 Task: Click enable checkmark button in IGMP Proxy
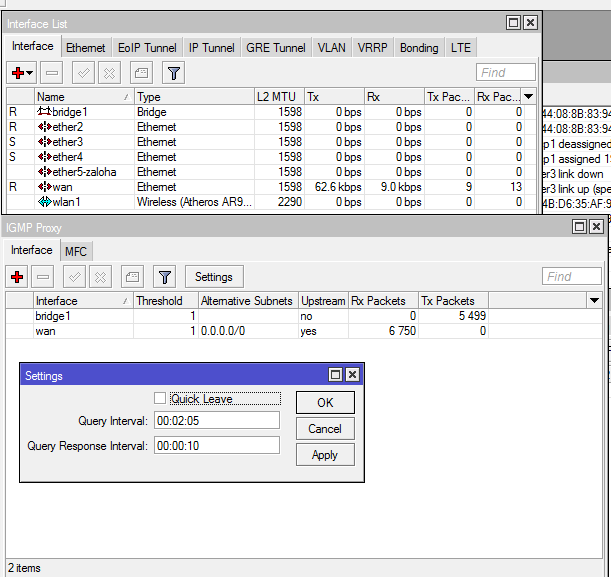[x=74, y=277]
